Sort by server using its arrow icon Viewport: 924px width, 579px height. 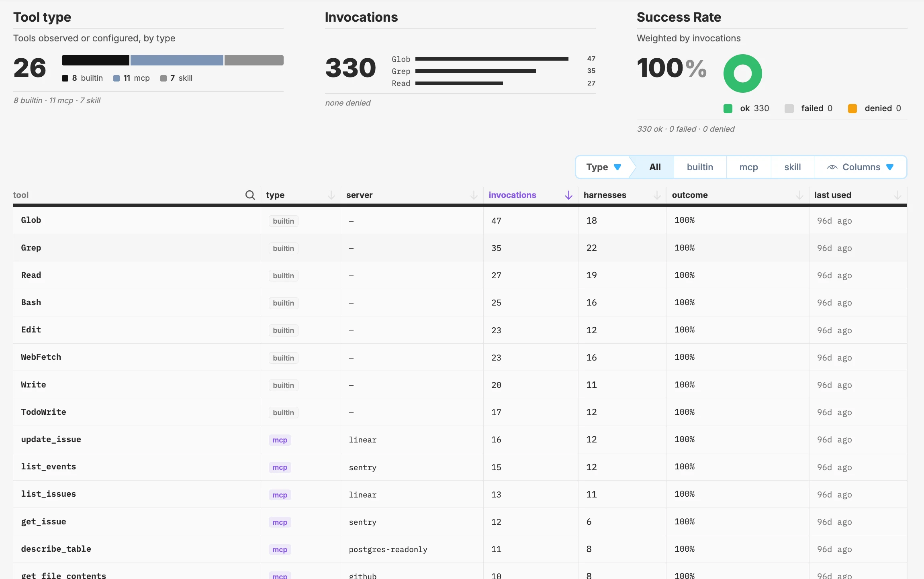474,195
